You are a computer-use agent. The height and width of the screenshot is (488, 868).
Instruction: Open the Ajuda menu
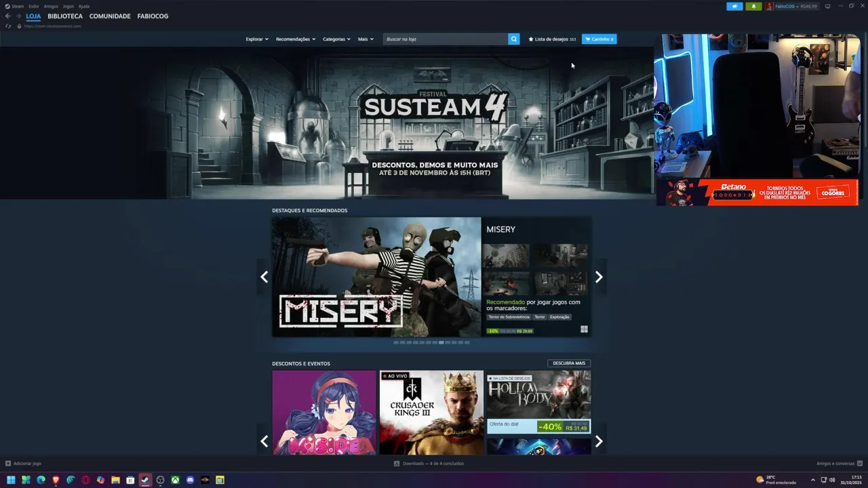tap(84, 6)
